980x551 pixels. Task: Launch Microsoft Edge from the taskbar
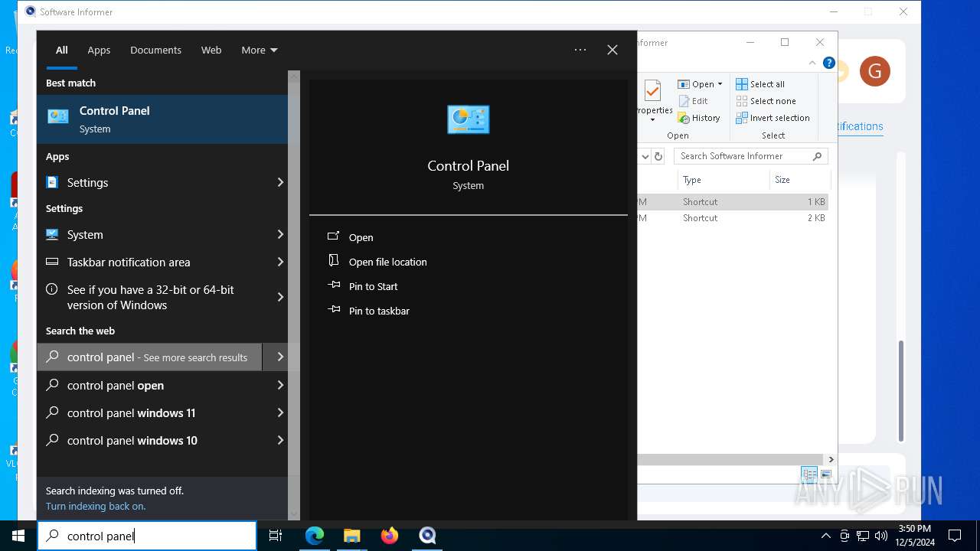click(x=315, y=536)
